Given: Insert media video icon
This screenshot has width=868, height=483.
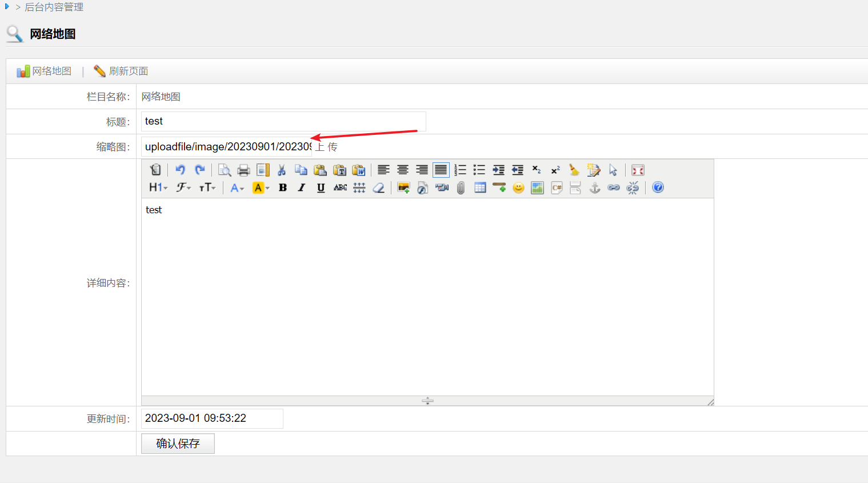Looking at the screenshot, I should (x=442, y=187).
